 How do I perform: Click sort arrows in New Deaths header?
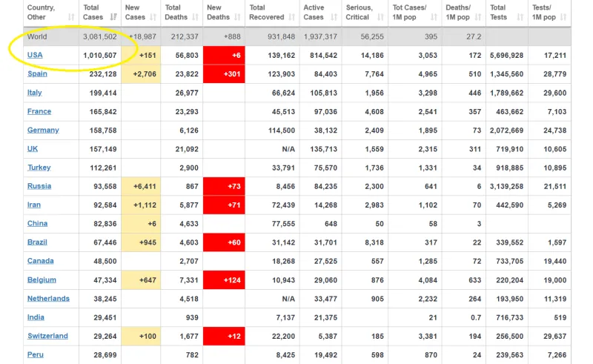(238, 16)
